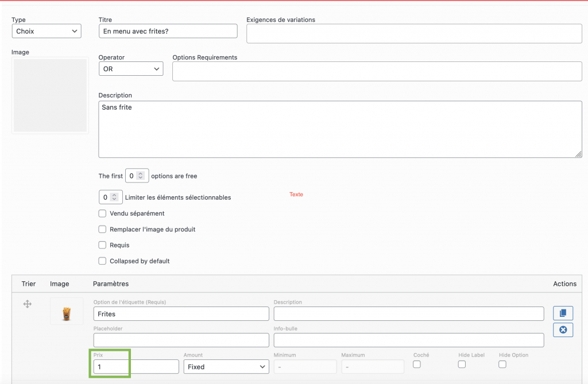This screenshot has width=588, height=384.
Task: Click the duplicate option copy icon
Action: [x=563, y=313]
